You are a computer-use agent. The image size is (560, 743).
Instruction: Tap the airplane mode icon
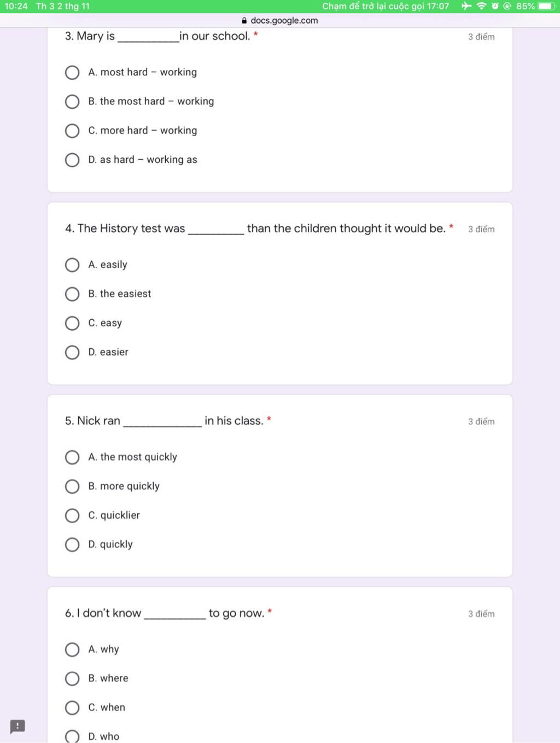pyautogui.click(x=466, y=6)
